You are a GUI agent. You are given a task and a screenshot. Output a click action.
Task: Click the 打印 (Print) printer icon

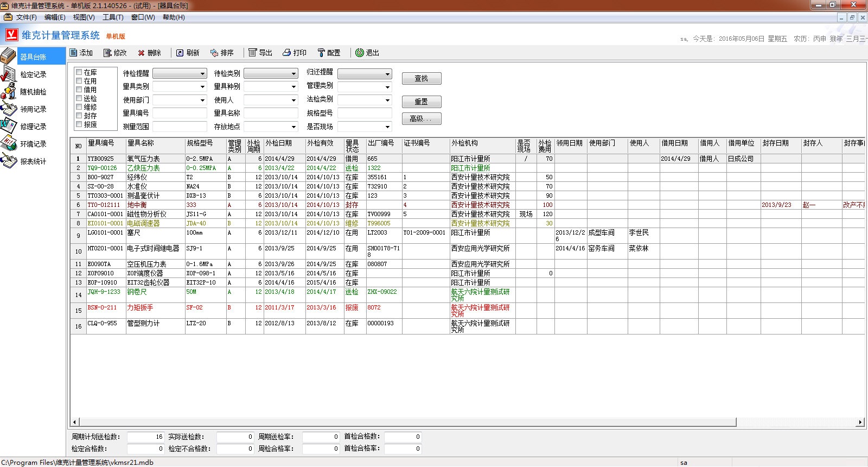point(287,53)
